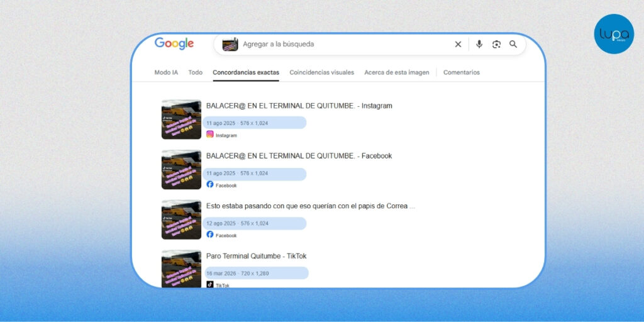Click the magnifying glass search icon
This screenshot has height=322, width=644.
[513, 44]
